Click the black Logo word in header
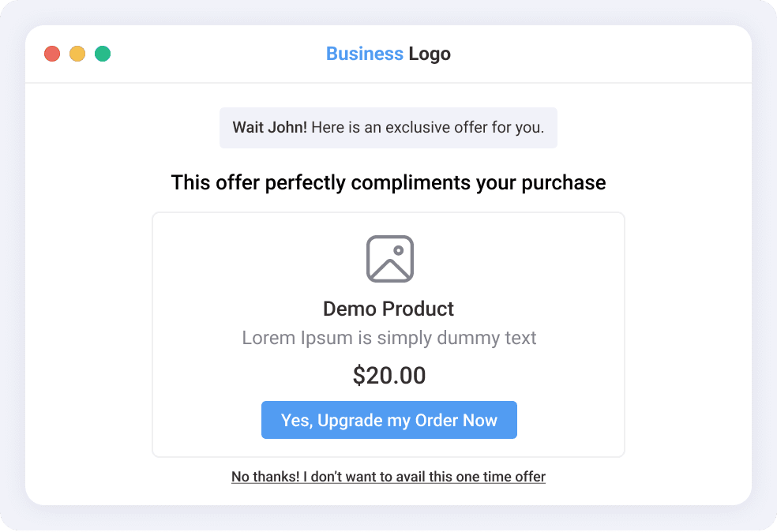Screen dimensions: 777x532 430,54
